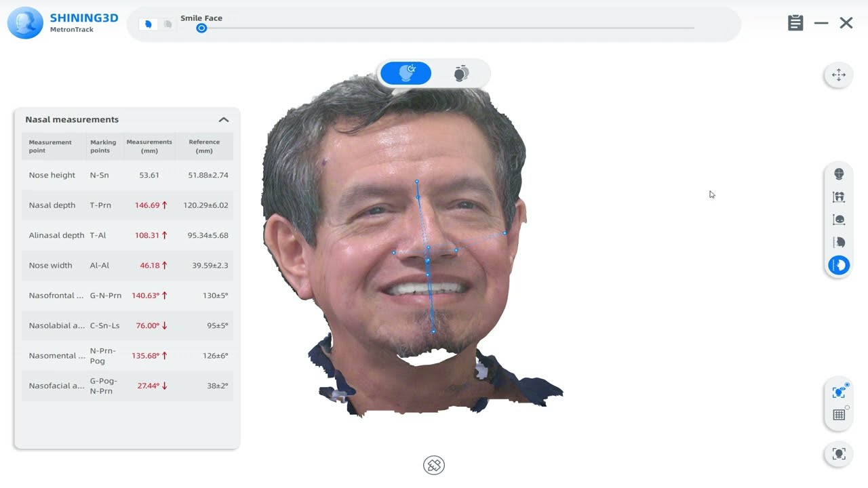Toggle the face model visibility eye
868x488 pixels.
839,392
